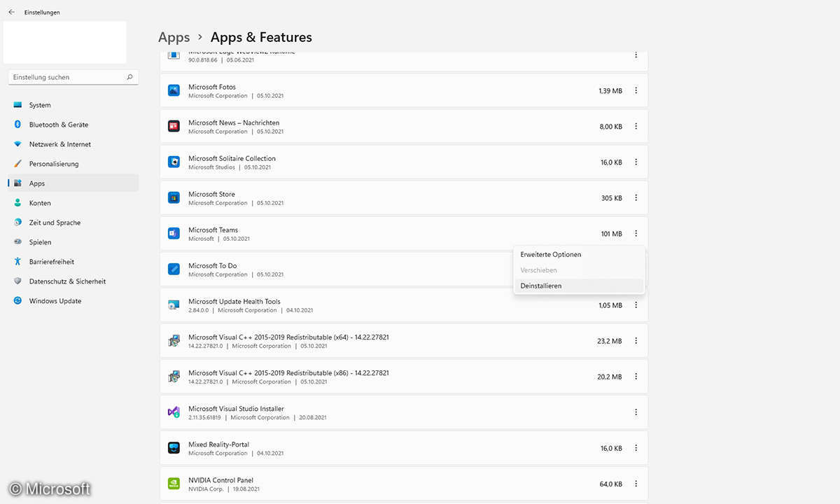This screenshot has width=840, height=504.
Task: Click the 64,0 KB size value
Action: tap(611, 484)
